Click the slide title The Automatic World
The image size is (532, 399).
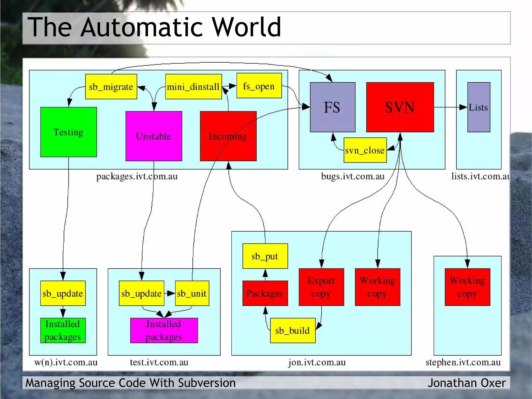click(x=154, y=27)
